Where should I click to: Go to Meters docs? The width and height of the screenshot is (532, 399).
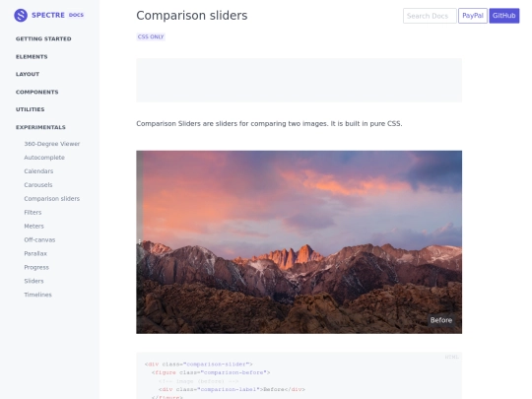click(x=33, y=226)
